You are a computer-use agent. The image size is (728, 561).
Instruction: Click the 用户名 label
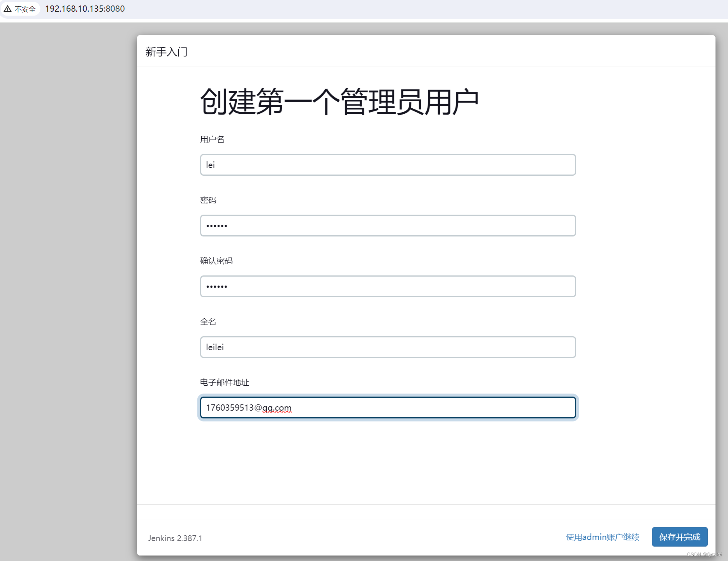[x=212, y=139]
